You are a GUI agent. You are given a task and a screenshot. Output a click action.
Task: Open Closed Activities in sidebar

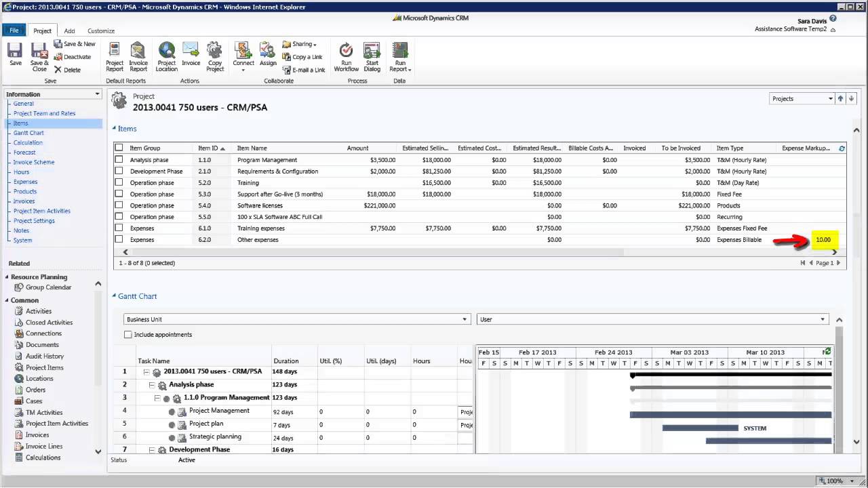point(49,323)
